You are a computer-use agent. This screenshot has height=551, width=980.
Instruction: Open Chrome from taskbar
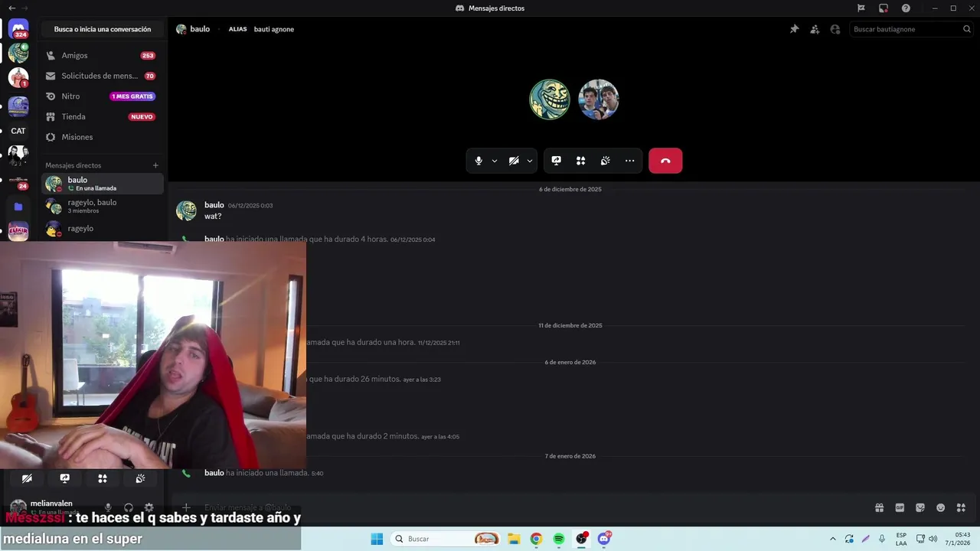click(x=536, y=539)
